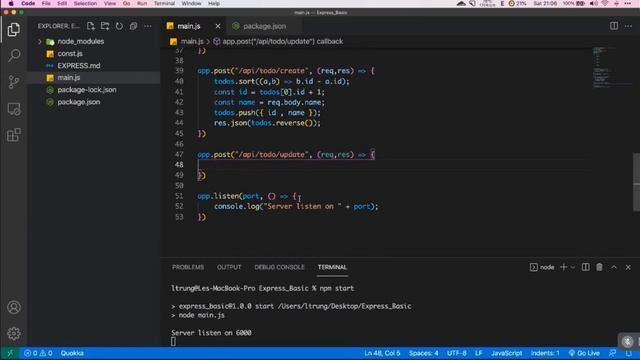Close the terminal panel
The height and width of the screenshot is (360, 640).
pyautogui.click(x=628, y=267)
